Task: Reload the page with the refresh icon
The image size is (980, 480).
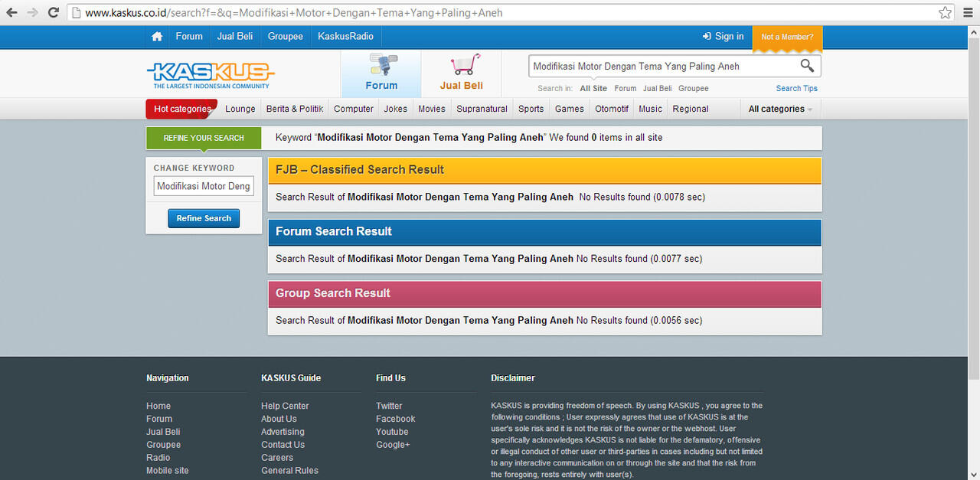Action: [x=54, y=12]
